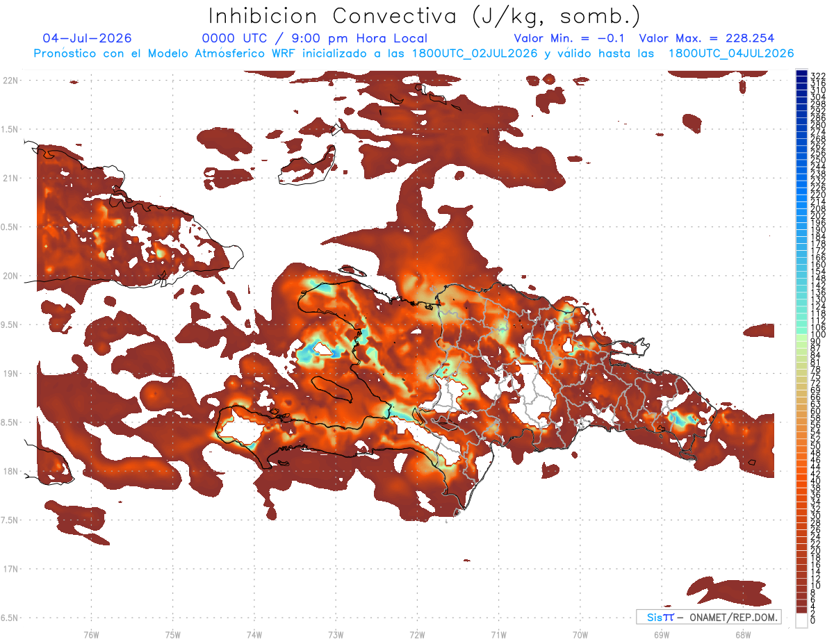Click the '9.5N' latitude label
The width and height of the screenshot is (834, 644).
(10, 324)
